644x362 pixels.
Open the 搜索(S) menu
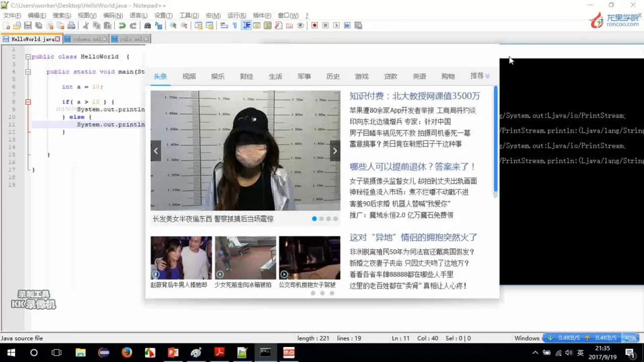pyautogui.click(x=62, y=16)
